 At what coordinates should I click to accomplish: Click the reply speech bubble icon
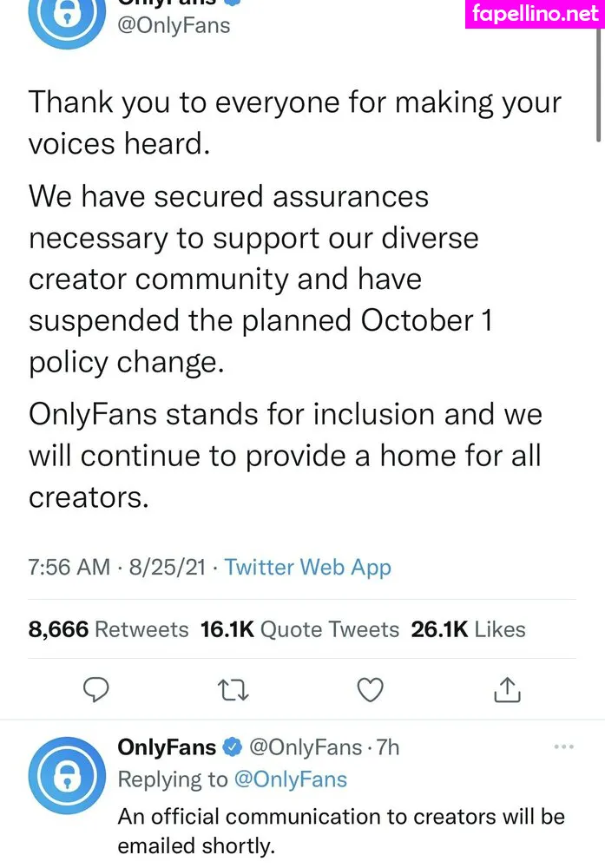(95, 689)
